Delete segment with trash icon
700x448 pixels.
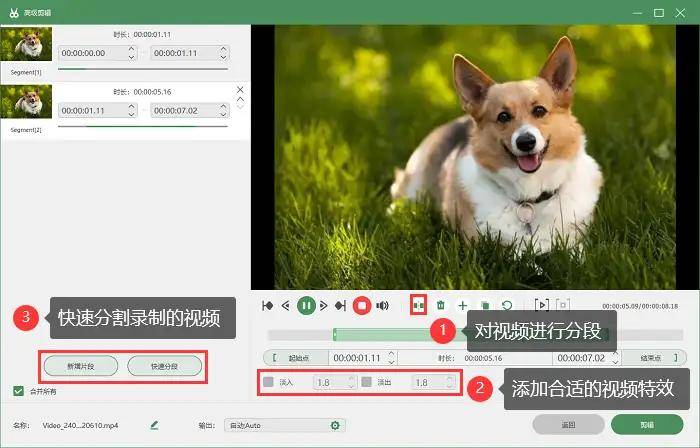(441, 305)
